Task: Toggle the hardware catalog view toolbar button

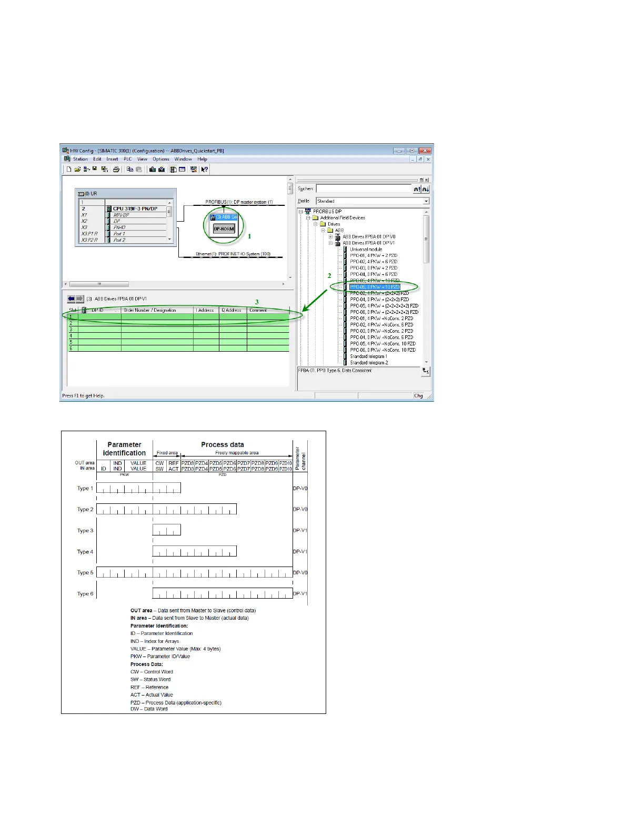Action: click(173, 170)
